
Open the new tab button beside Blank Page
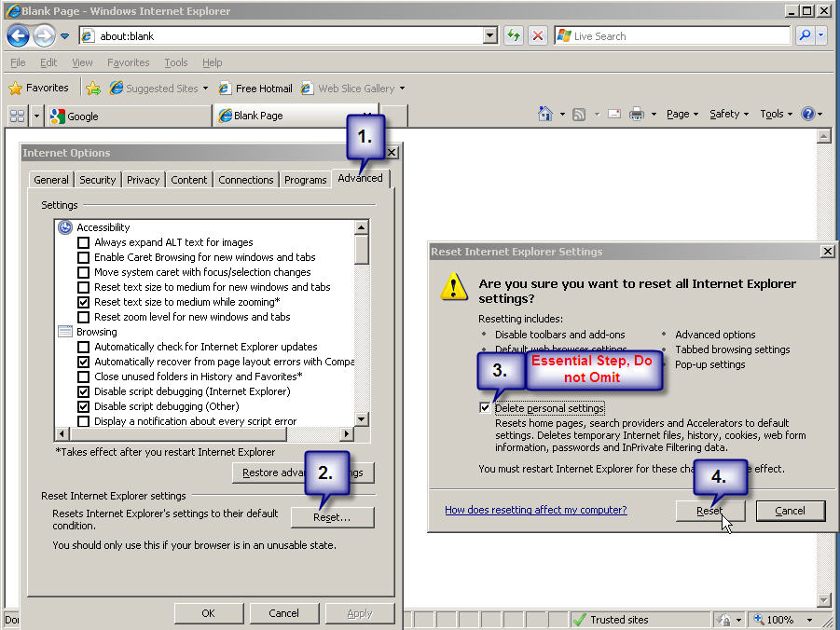(393, 116)
